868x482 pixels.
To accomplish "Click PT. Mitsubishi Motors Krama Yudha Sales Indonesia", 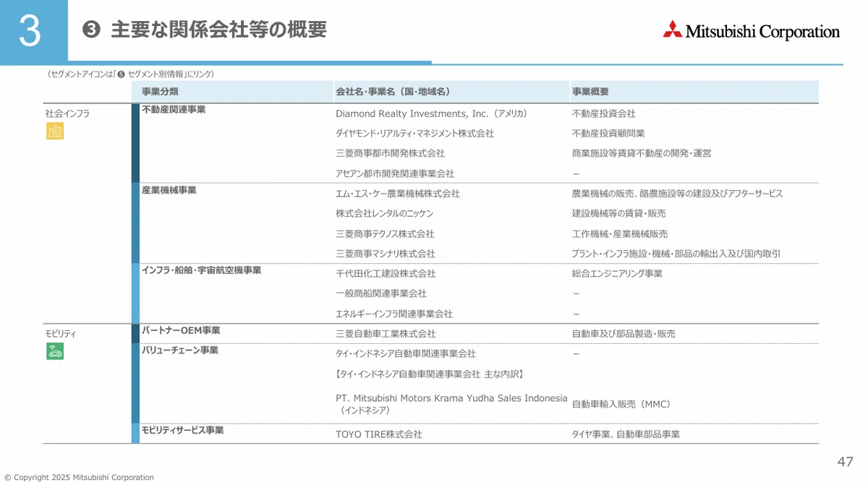I will 451,398.
